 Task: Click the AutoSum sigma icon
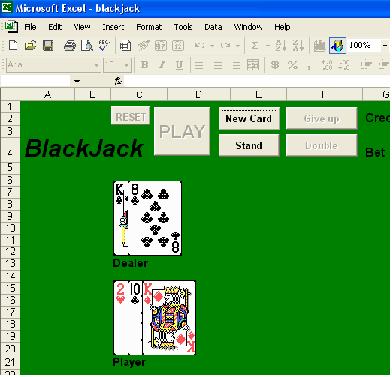coord(255,45)
